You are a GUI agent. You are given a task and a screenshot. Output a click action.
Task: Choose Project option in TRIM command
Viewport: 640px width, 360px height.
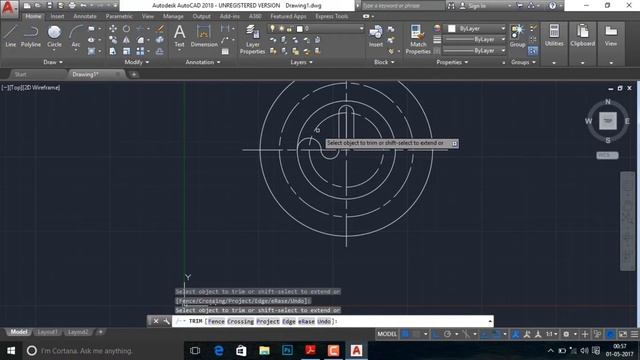pos(268,321)
